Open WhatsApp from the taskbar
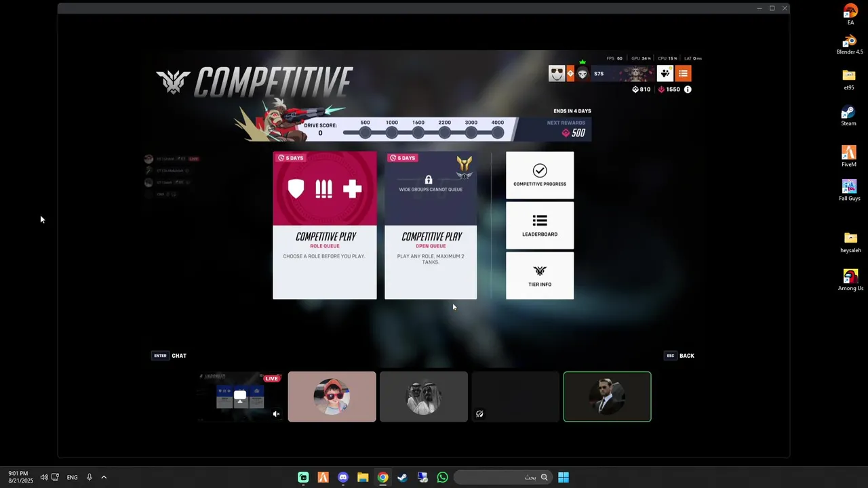The height and width of the screenshot is (488, 868). coord(443,477)
